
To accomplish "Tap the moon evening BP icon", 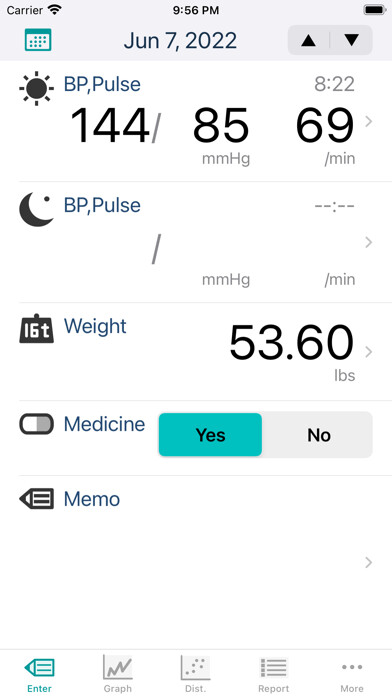I will (x=36, y=210).
